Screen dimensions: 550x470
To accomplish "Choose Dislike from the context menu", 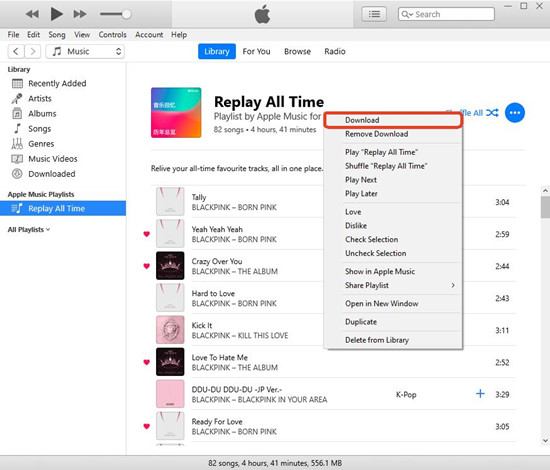I will pyautogui.click(x=393, y=226).
